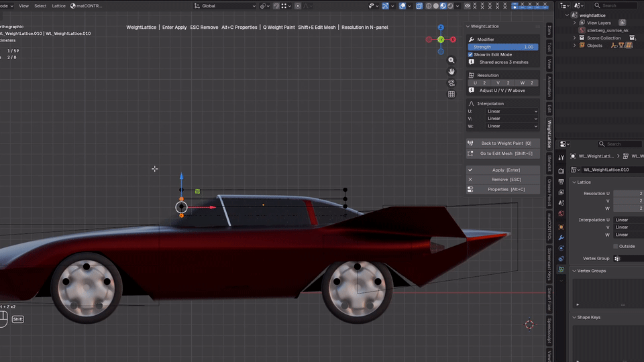Toggle snapping magnet in the header

[x=276, y=6]
